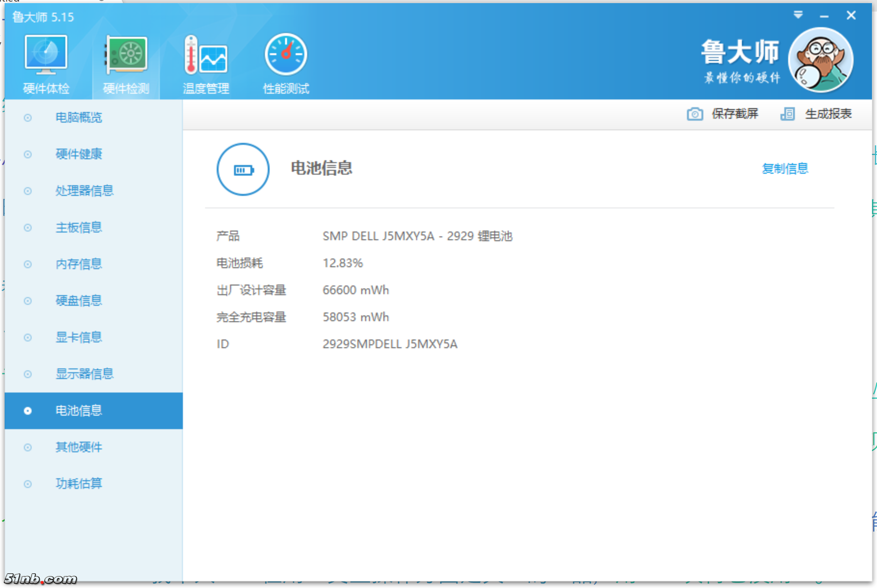
Task: Click the 复制信息 link
Action: [785, 168]
